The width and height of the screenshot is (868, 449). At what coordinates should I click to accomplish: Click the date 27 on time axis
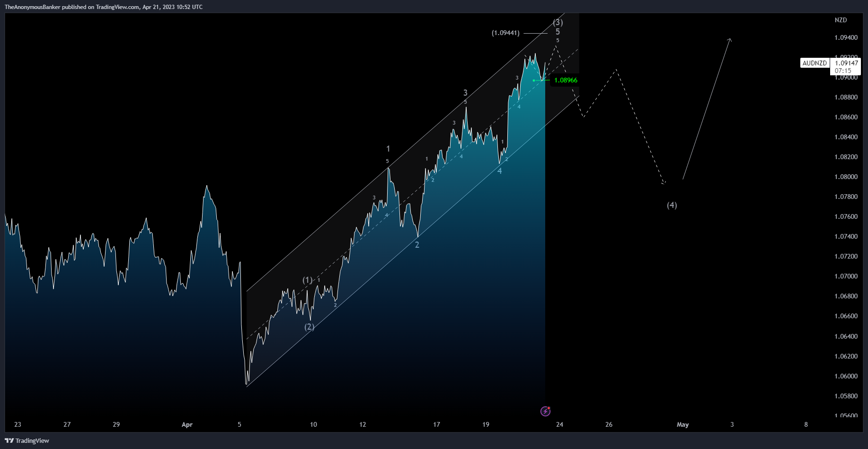pos(67,424)
